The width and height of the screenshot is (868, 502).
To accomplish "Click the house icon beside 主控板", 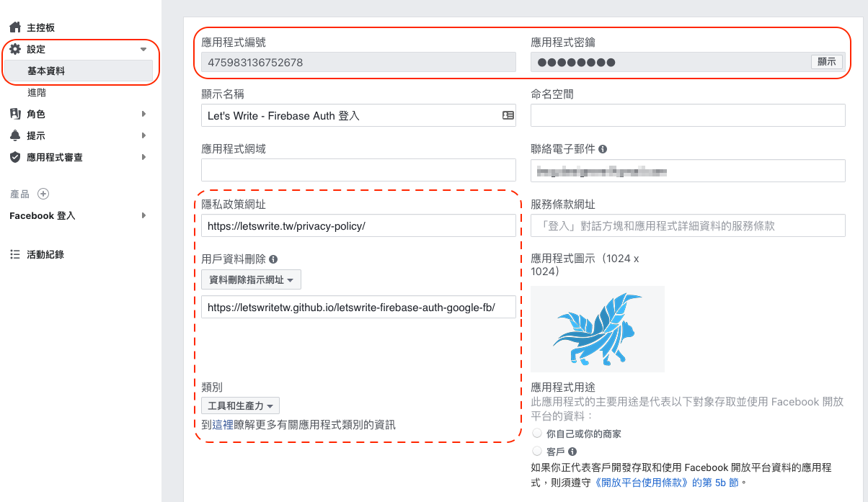I will (14, 27).
